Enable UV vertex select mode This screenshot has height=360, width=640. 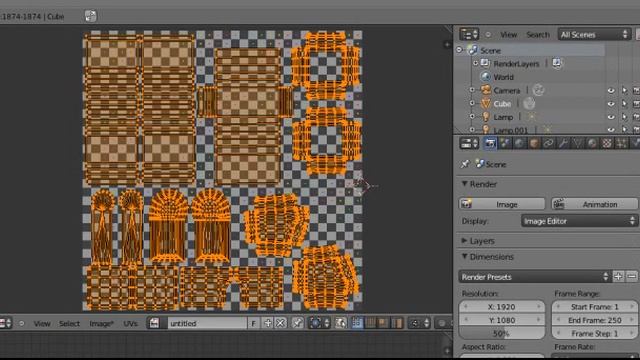click(x=357, y=323)
